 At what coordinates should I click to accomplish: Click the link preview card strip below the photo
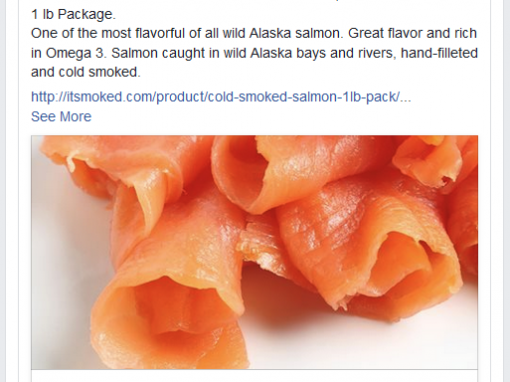click(x=255, y=376)
